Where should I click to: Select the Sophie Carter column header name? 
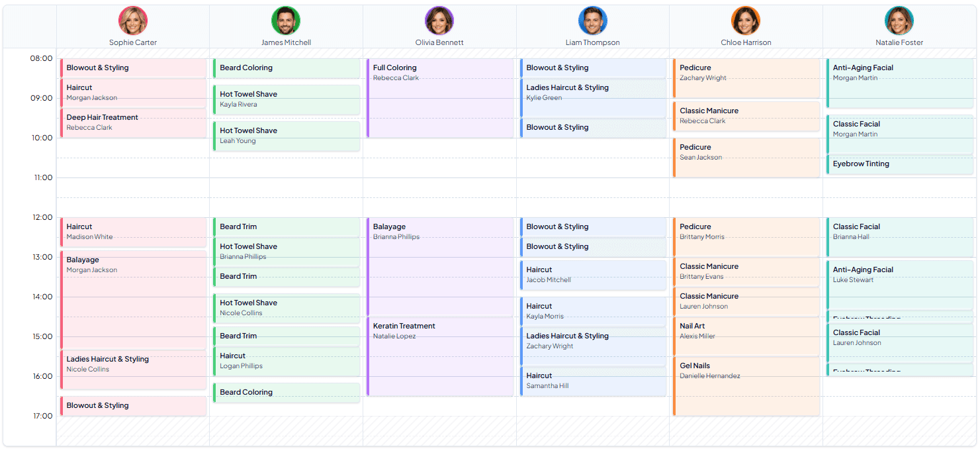click(x=132, y=42)
